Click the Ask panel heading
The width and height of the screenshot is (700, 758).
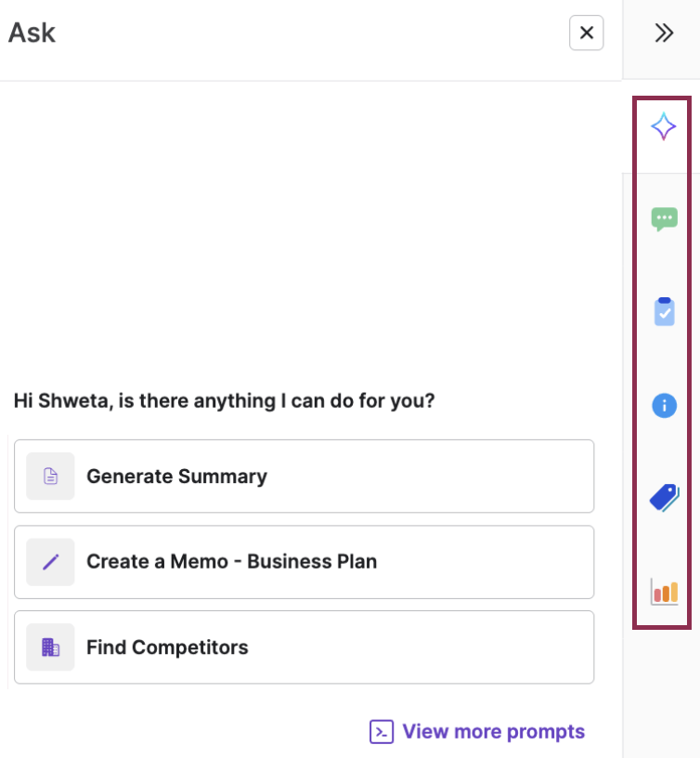tap(32, 33)
